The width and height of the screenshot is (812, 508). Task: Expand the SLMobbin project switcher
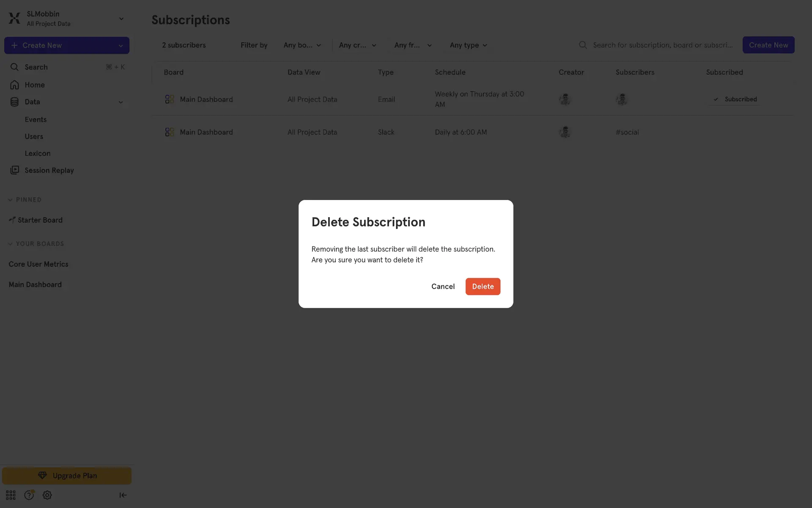click(x=121, y=19)
